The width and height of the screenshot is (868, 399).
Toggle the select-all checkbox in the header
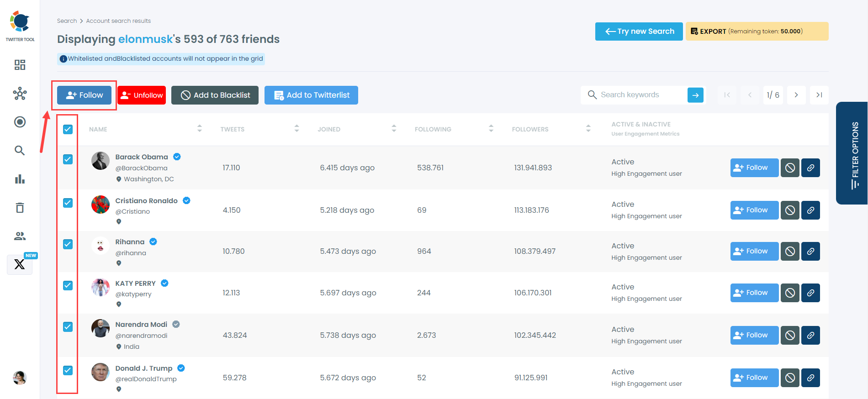point(68,129)
